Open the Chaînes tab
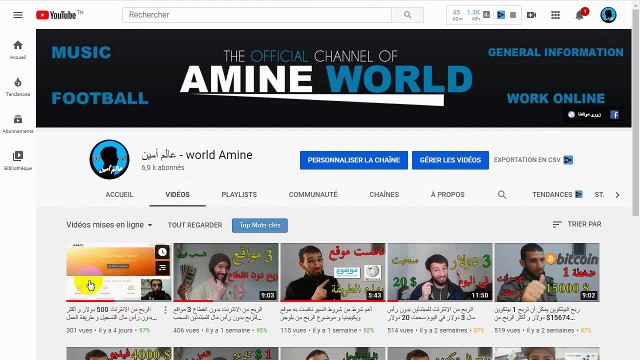 (384, 195)
